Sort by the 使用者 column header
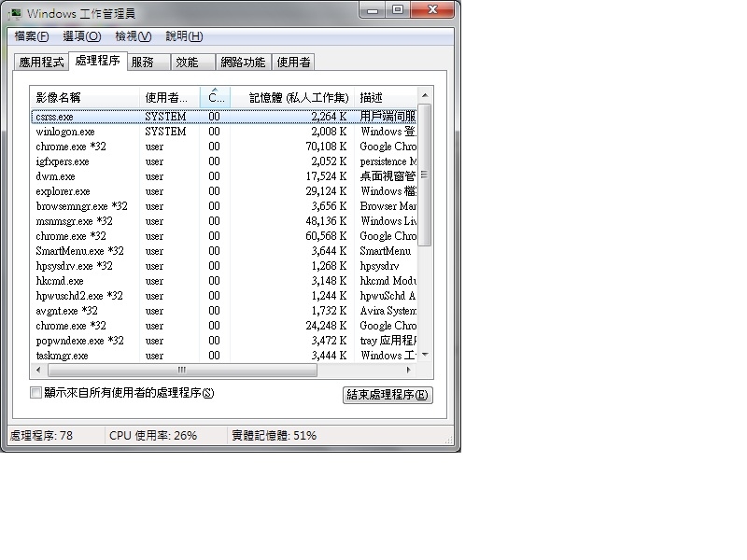Screen dimensions: 747x560 [x=170, y=98]
